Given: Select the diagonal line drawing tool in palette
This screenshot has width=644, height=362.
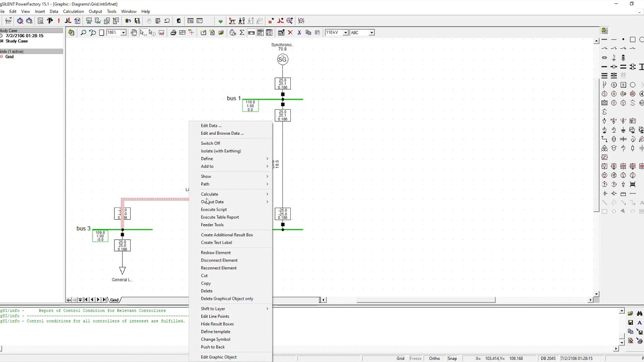Looking at the screenshot, I should click(x=604, y=202).
